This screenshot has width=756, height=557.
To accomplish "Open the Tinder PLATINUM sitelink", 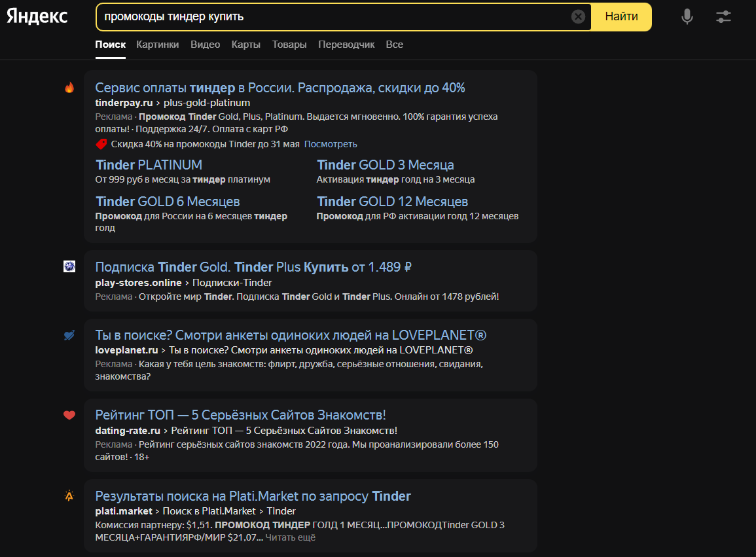I will [x=149, y=165].
